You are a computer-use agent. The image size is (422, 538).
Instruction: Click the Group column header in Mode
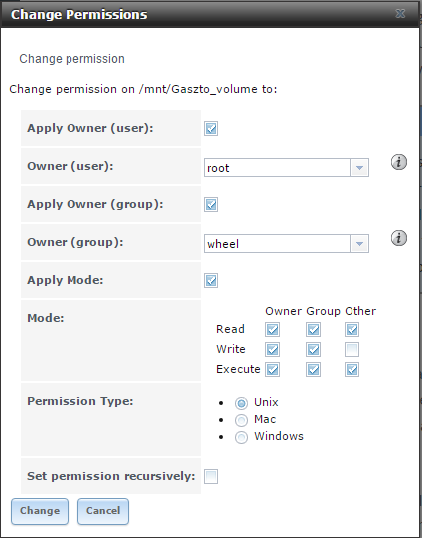(x=323, y=311)
